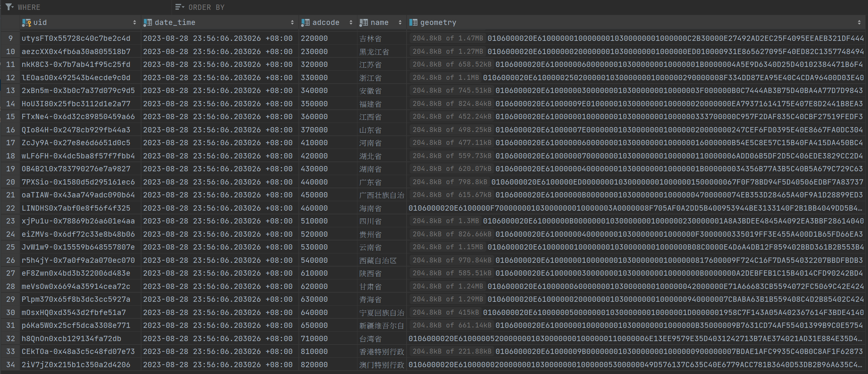
Task: Select the date_time column header
Action: (220, 23)
